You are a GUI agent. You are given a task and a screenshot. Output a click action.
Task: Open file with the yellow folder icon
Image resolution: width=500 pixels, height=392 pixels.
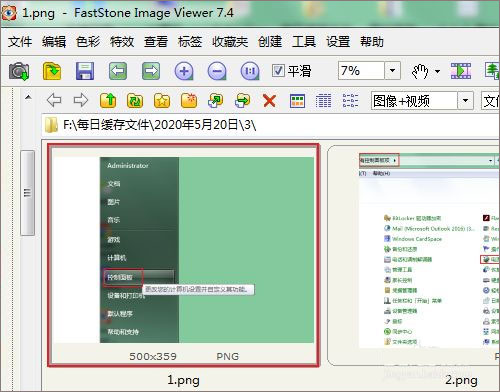pos(52,71)
